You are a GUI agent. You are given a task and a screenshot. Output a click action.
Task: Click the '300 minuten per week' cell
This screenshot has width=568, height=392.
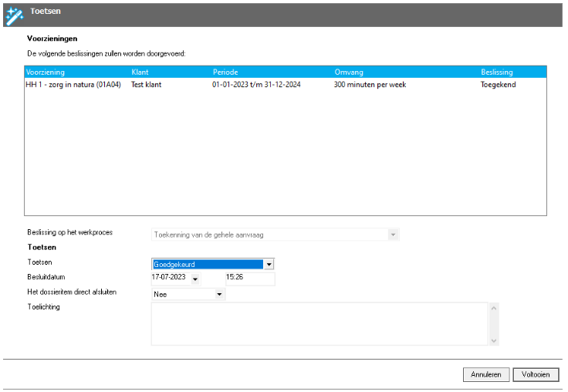click(x=369, y=84)
